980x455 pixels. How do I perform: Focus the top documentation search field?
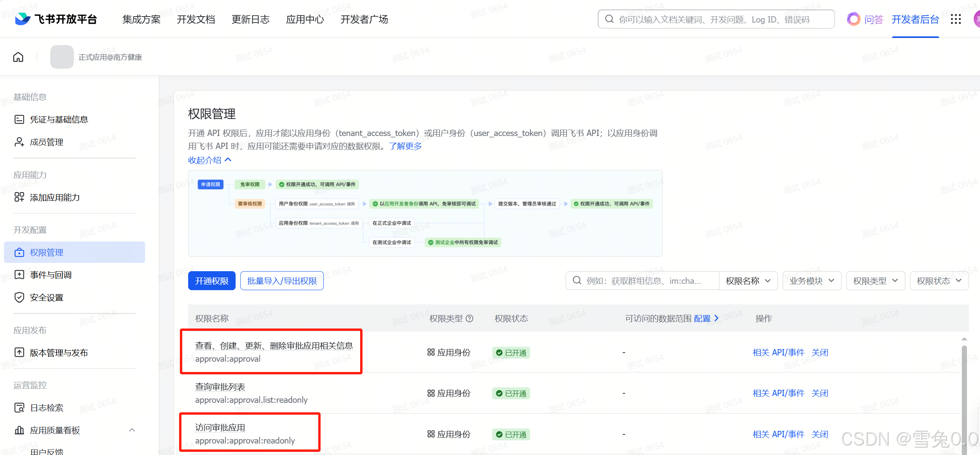click(x=716, y=19)
